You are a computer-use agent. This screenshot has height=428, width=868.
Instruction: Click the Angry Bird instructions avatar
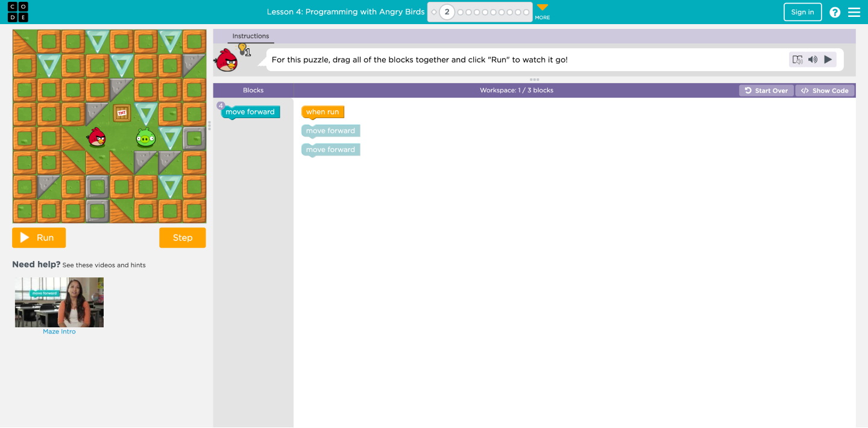[x=227, y=60]
